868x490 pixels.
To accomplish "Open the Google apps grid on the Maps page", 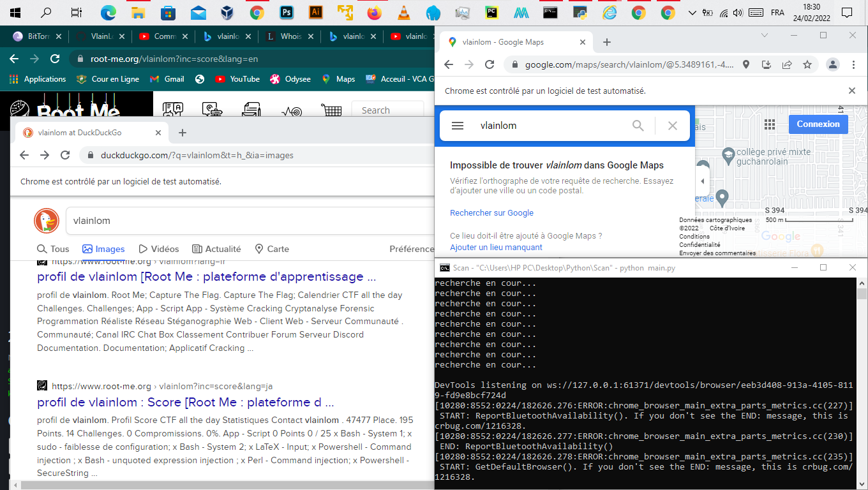I will (x=770, y=124).
